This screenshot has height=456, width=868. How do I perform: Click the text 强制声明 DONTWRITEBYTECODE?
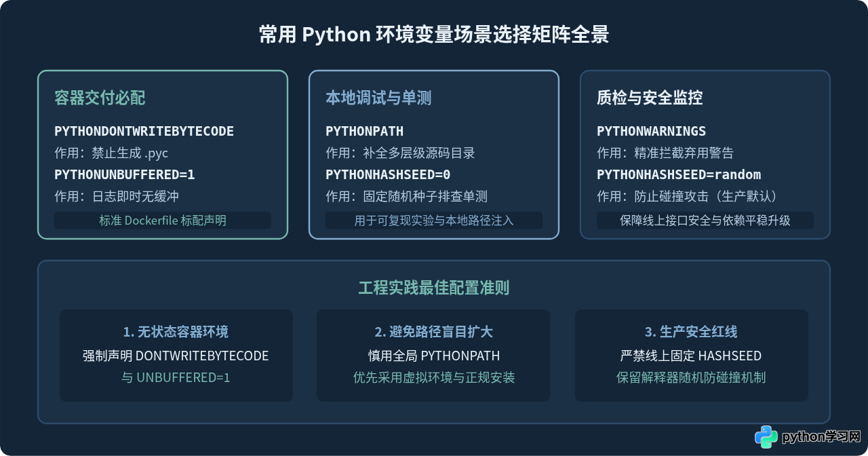click(x=176, y=356)
